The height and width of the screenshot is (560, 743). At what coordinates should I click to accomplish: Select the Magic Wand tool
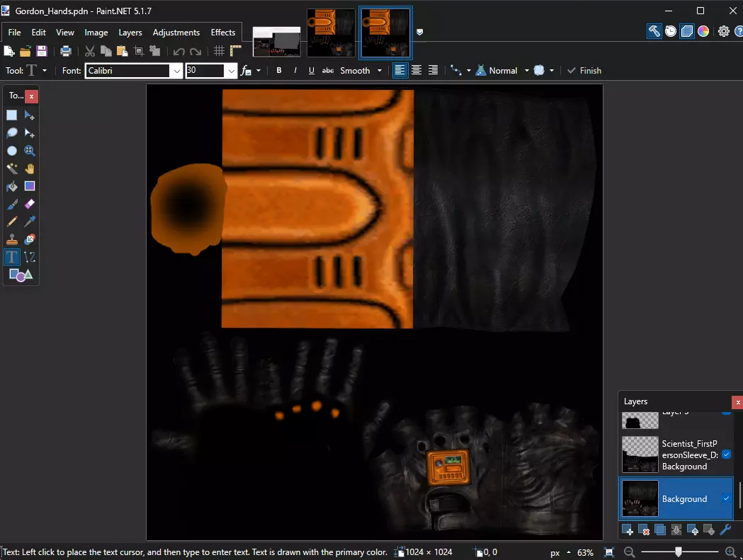pyautogui.click(x=12, y=168)
